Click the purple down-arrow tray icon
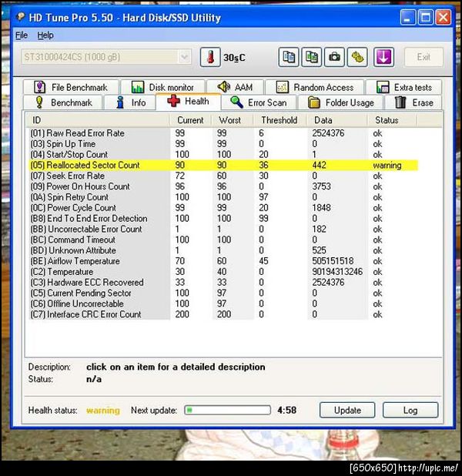462x476 pixels. pos(383,57)
